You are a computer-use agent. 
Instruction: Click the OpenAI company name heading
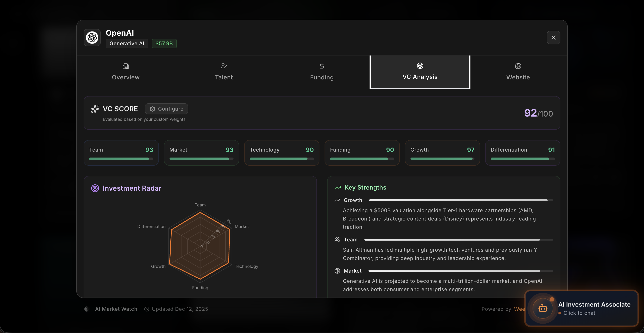(120, 33)
